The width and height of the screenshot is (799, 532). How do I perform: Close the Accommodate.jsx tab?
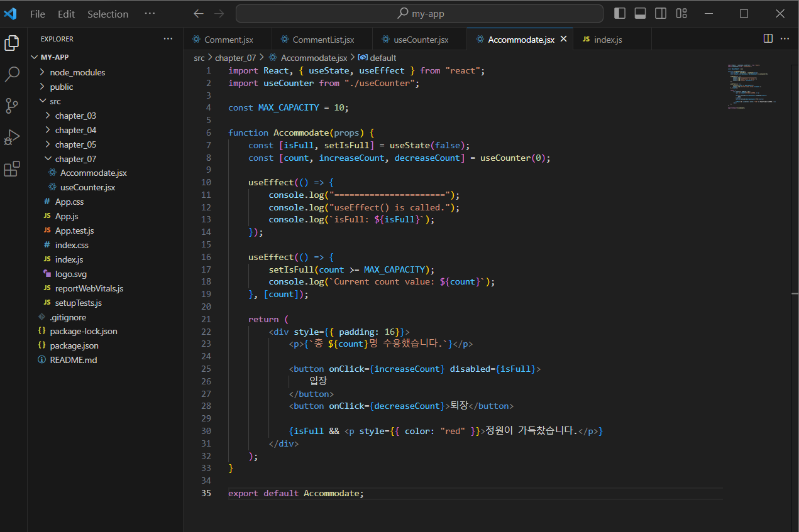click(564, 39)
